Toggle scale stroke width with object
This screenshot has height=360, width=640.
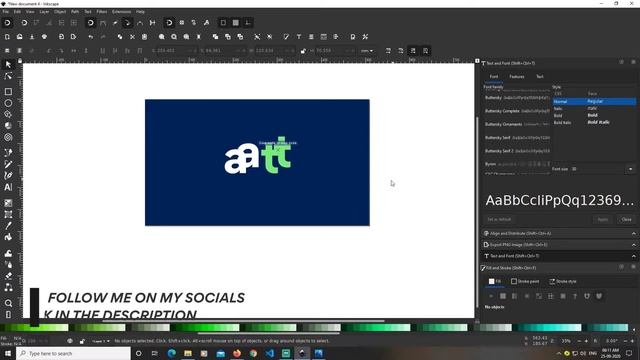388,51
